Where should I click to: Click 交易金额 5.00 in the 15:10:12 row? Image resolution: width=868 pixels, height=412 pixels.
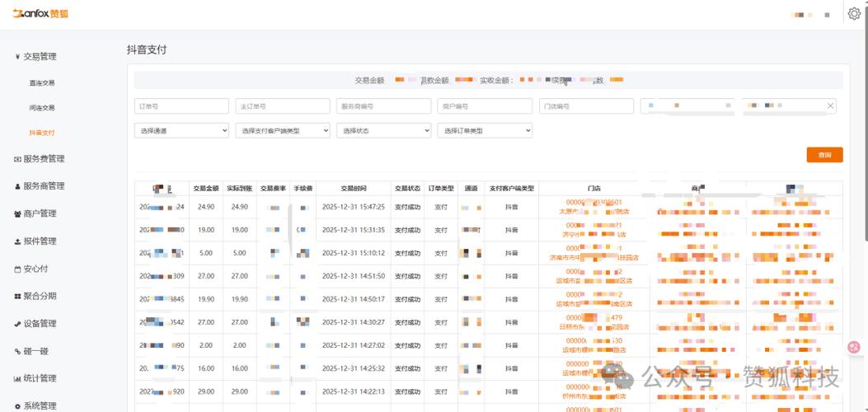click(206, 253)
